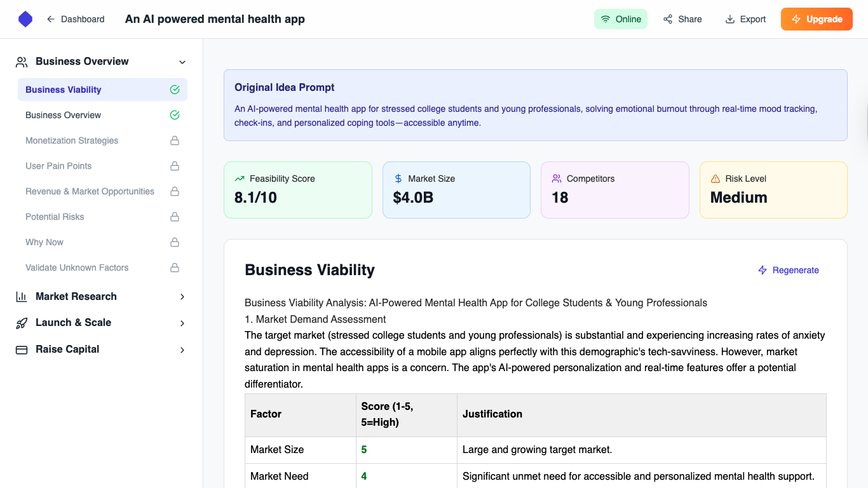Expand the Market Research section
The width and height of the screenshot is (868, 488).
[x=182, y=297]
